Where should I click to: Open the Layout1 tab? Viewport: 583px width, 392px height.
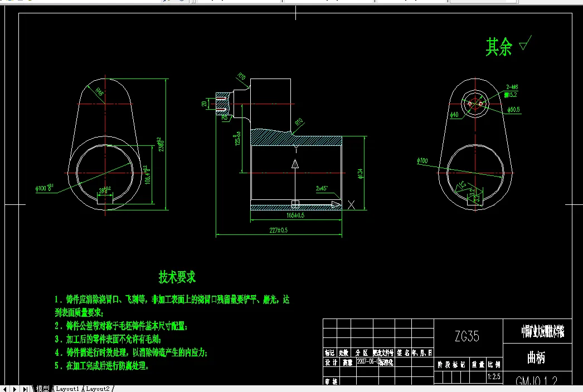[x=67, y=389]
